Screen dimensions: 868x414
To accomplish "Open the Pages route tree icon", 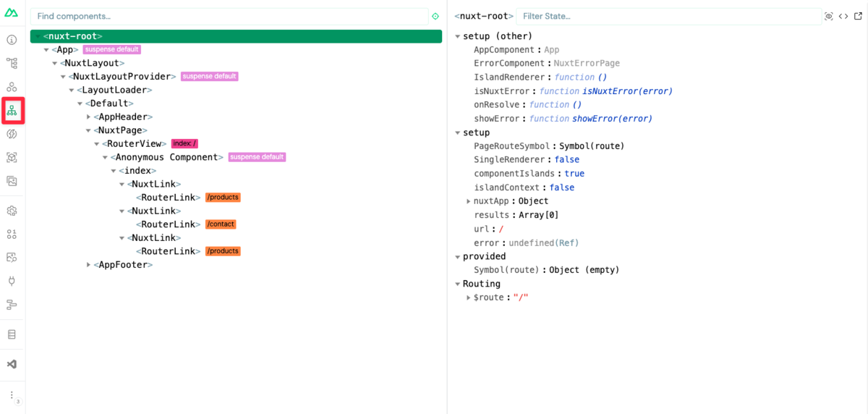I will click(x=12, y=64).
